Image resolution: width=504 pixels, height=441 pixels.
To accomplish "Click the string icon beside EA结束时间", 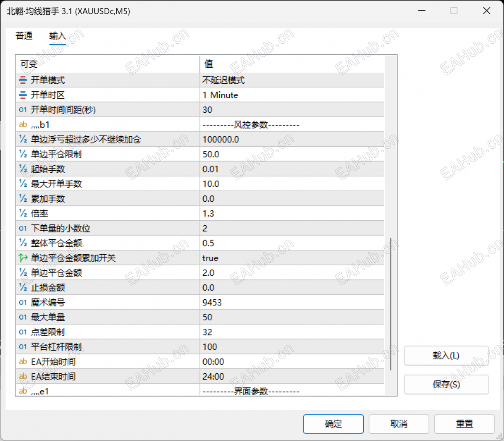I will click(23, 377).
